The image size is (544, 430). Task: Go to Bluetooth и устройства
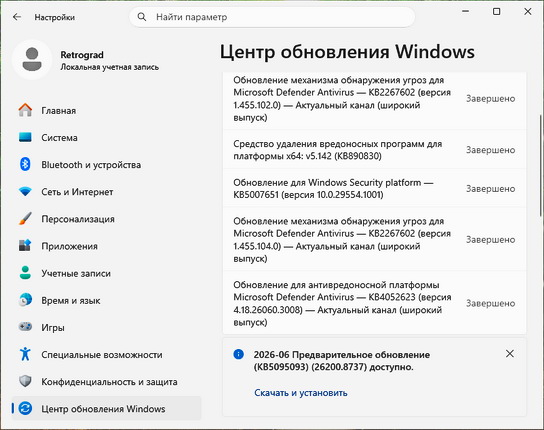tap(107, 165)
